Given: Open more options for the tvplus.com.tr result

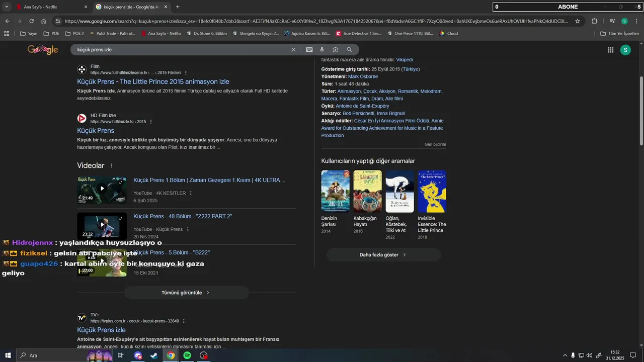Looking at the screenshot, I should coord(184,321).
